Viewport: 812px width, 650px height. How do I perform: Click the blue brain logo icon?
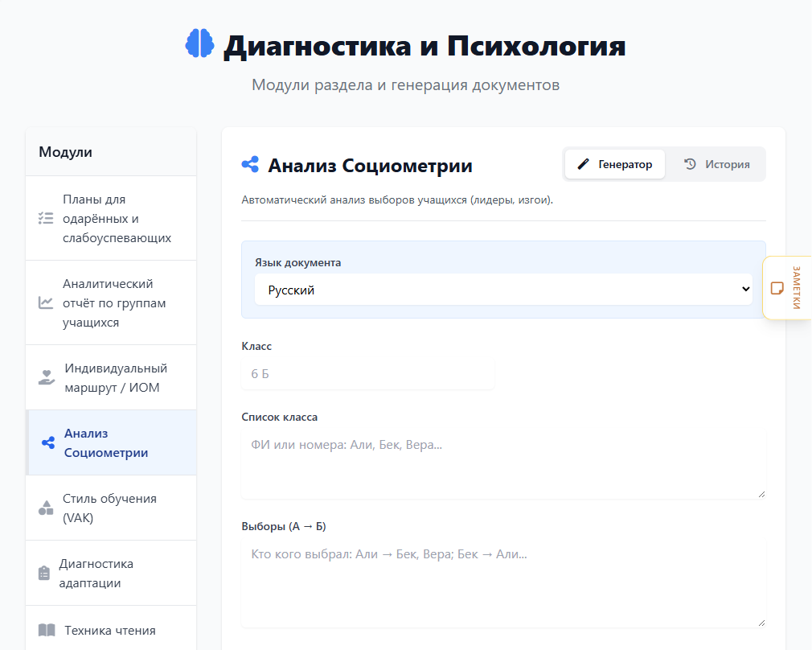pos(199,43)
